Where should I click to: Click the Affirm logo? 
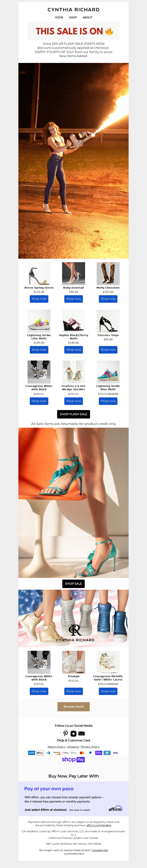point(115,809)
